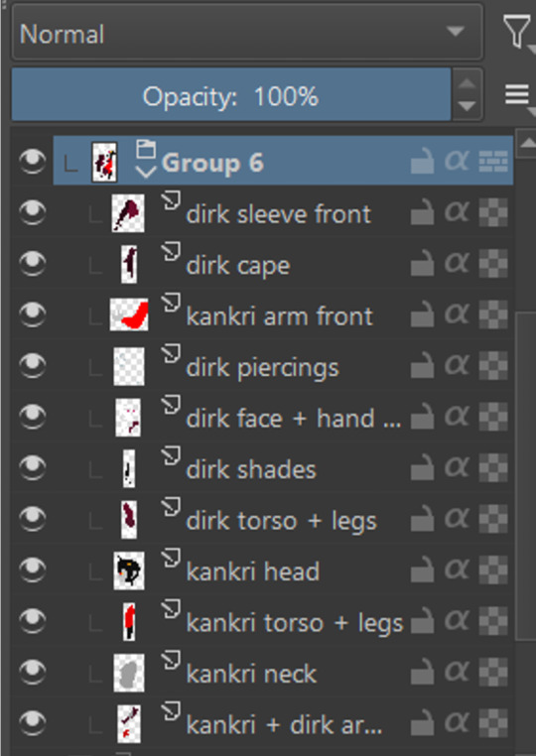
Task: Toggle alpha lock on kankri torso + legs
Action: click(x=493, y=621)
